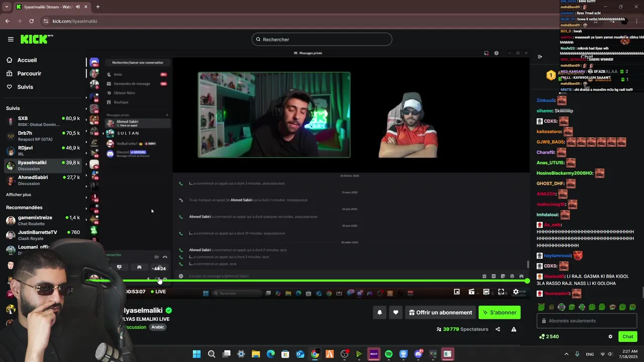Click the Arabic language tag
644x362 pixels.
(158, 327)
